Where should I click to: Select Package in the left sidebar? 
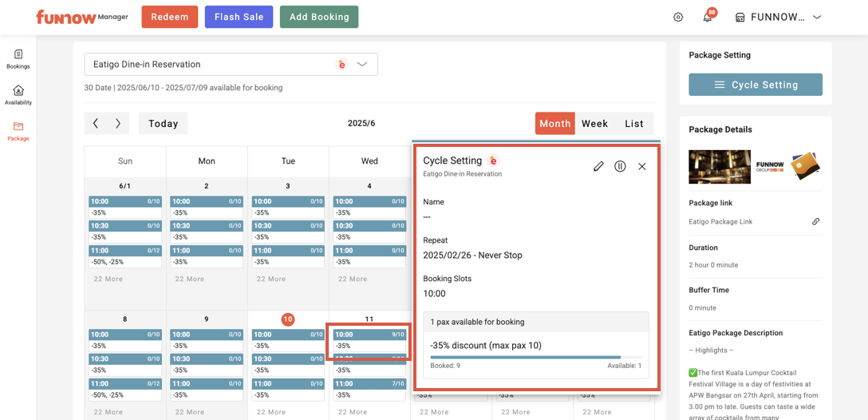pos(18,131)
